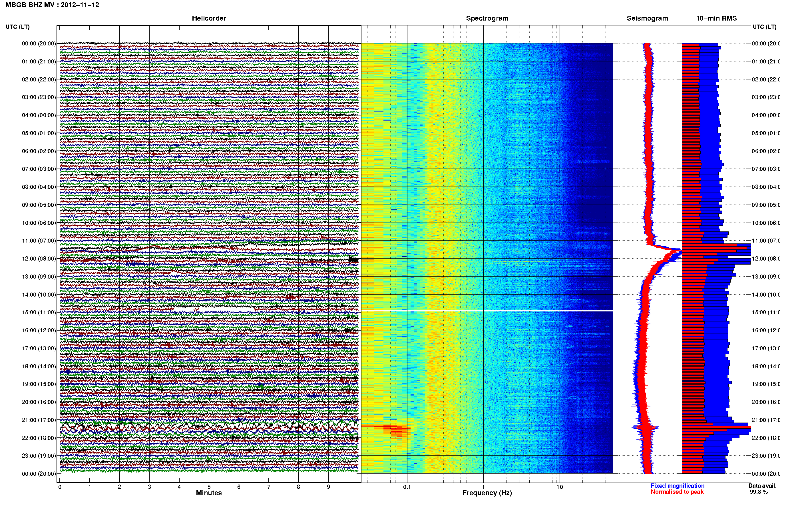
Task: Click the '4' tick on Minutes axis
Action: (x=179, y=487)
